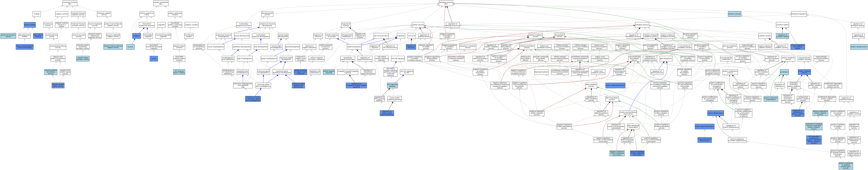This screenshot has height=170, width=868.
Task: Click the 'rhythmic process' node
Action: tap(735, 14)
